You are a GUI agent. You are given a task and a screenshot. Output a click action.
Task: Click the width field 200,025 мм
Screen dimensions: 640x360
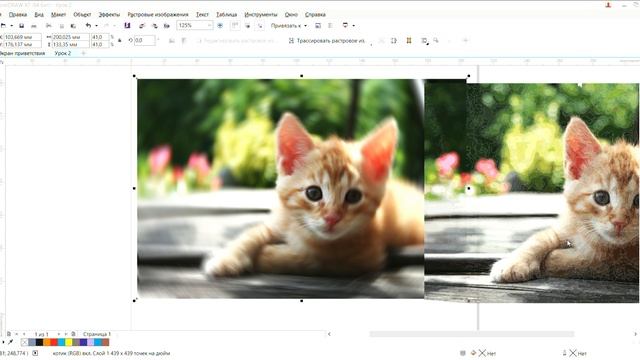click(70, 37)
